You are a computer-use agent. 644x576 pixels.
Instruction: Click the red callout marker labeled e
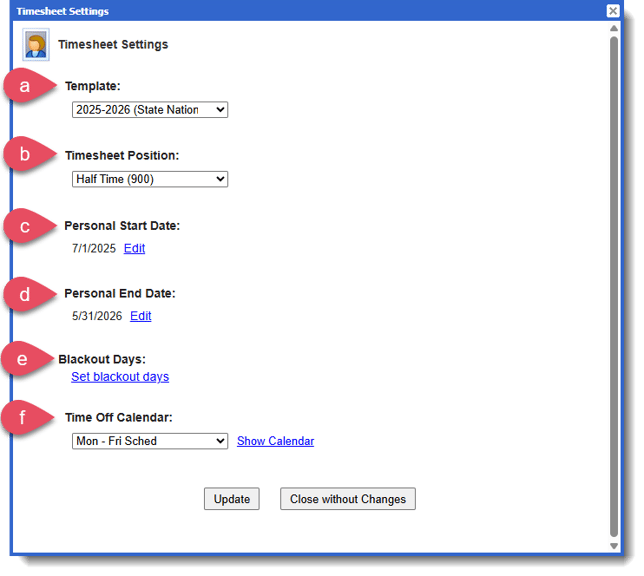tap(22, 359)
